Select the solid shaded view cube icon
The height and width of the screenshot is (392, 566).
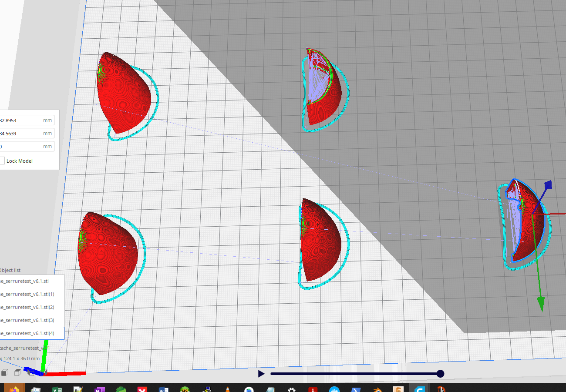(5, 372)
